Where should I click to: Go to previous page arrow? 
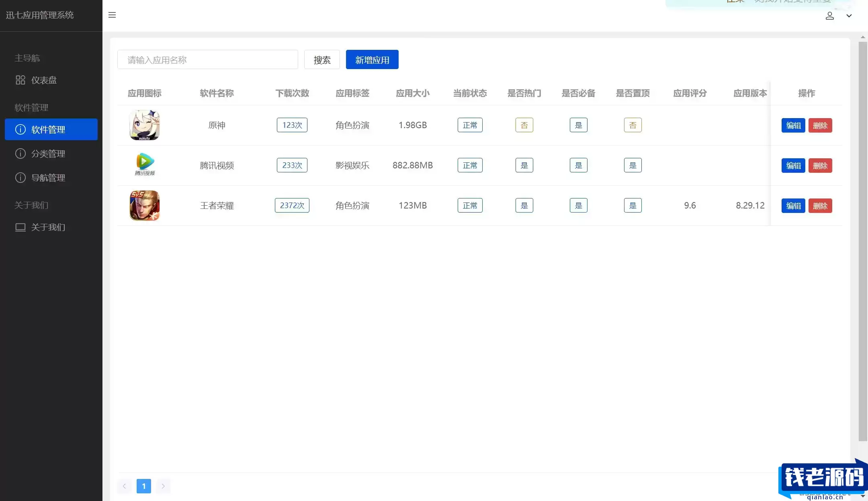(125, 486)
